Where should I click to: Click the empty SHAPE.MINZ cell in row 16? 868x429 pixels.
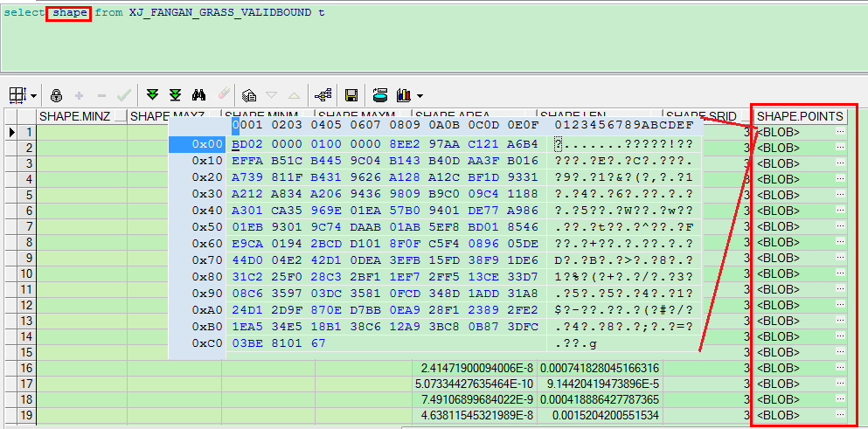tap(82, 368)
